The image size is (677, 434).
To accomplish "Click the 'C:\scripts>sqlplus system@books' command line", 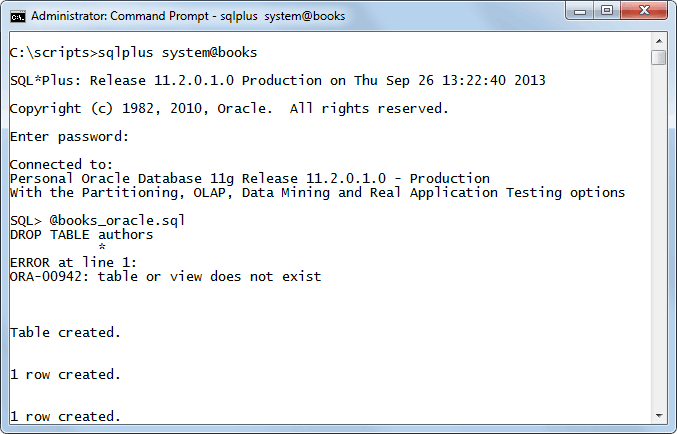I will (133, 52).
